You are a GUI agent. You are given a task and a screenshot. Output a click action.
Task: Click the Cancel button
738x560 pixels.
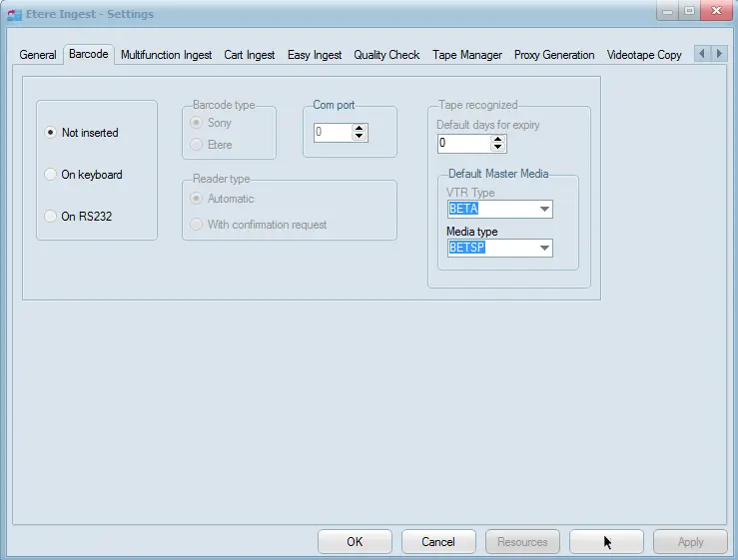(x=438, y=542)
